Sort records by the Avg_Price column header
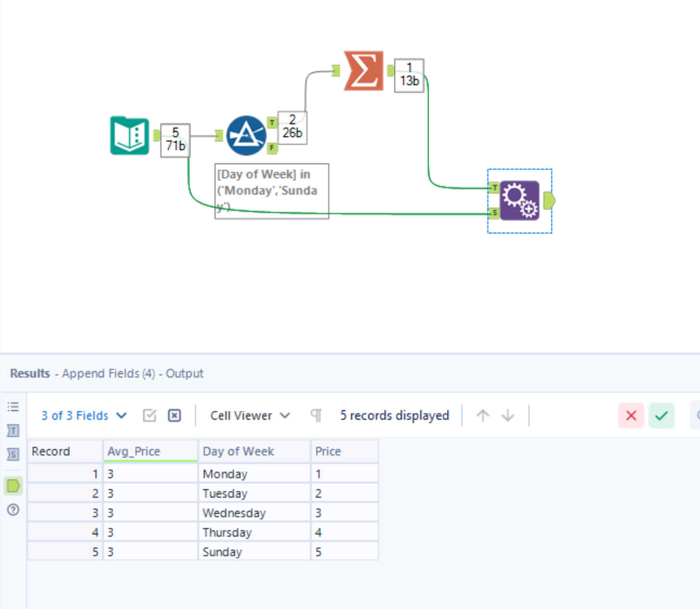The image size is (700, 609). (134, 451)
